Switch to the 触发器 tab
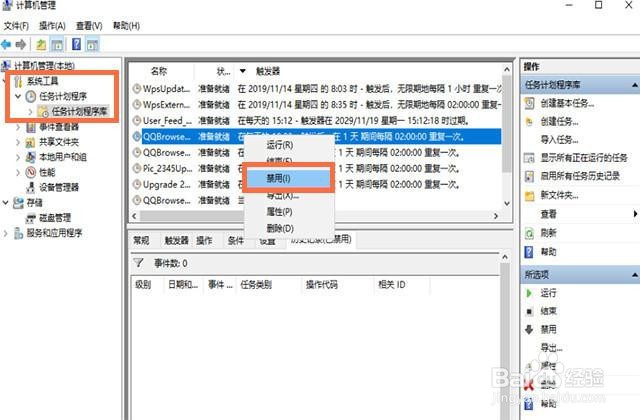This screenshot has width=640, height=420. pyautogui.click(x=176, y=241)
